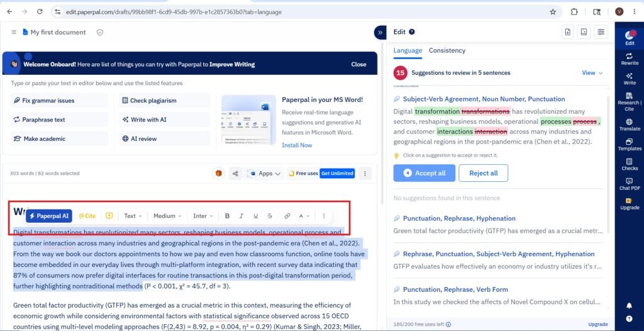This screenshot has width=644, height=331.
Task: Accept 'interactions' green suggestion
Action: tap(455, 132)
